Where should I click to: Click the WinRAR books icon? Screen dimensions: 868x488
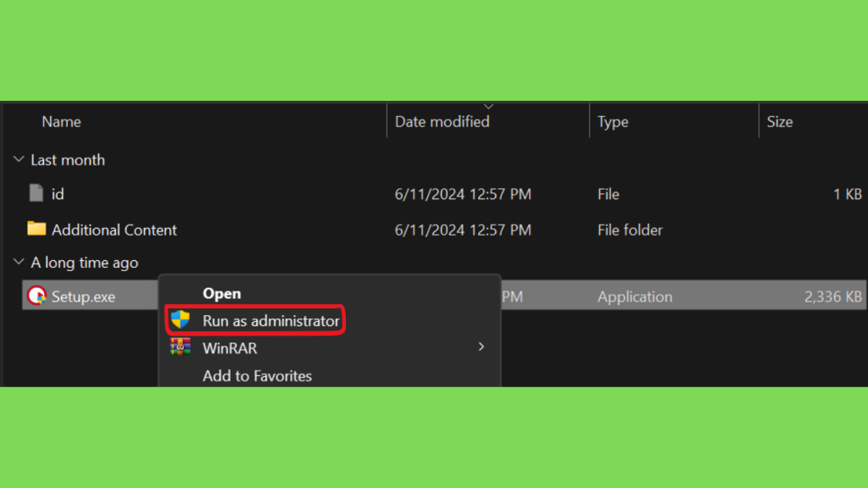(x=181, y=347)
